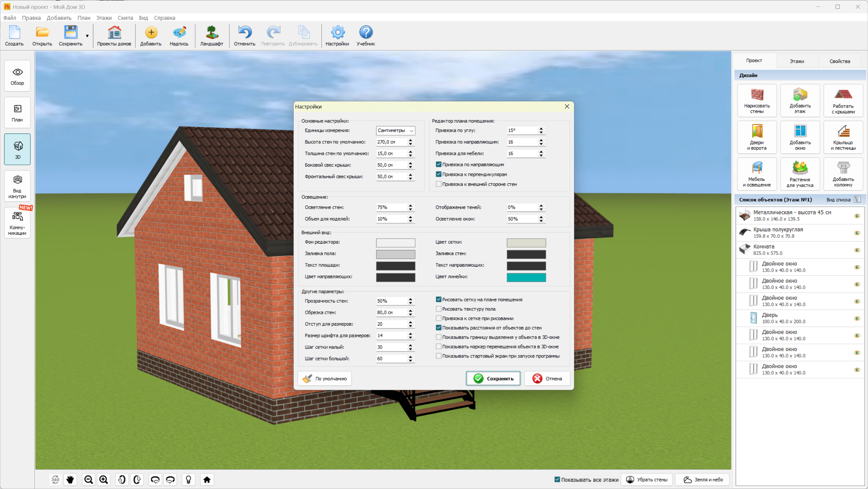
Task: Click the Отменить undo icon
Action: point(245,35)
